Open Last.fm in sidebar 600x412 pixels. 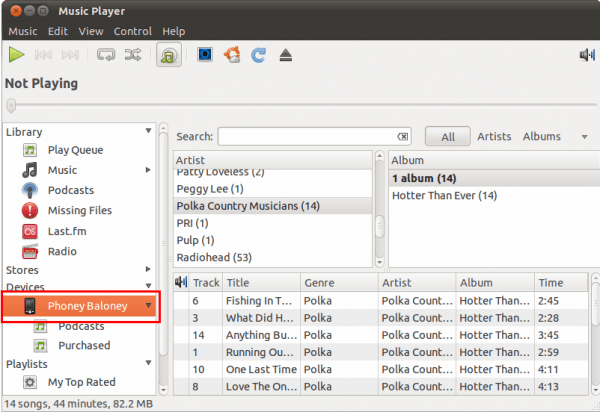click(67, 231)
